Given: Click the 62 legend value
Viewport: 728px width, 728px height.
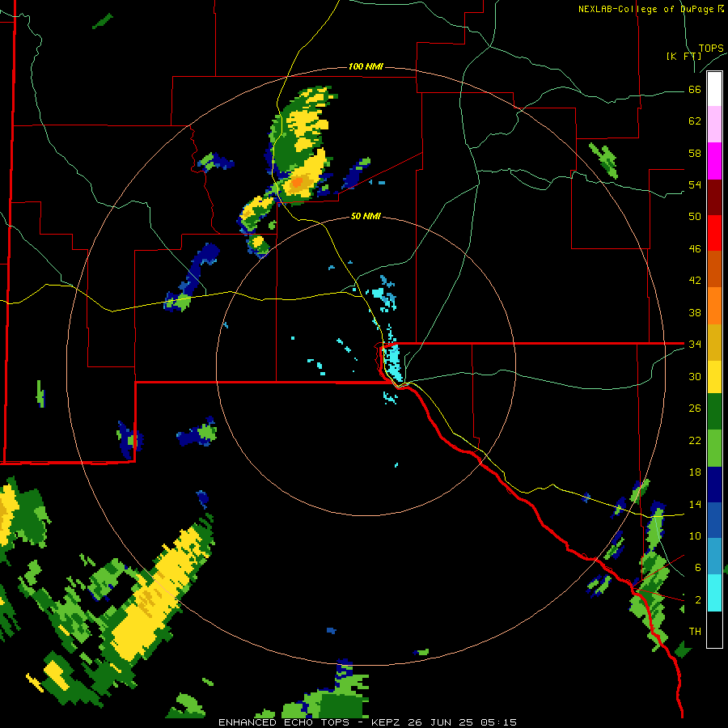Looking at the screenshot, I should point(695,121).
